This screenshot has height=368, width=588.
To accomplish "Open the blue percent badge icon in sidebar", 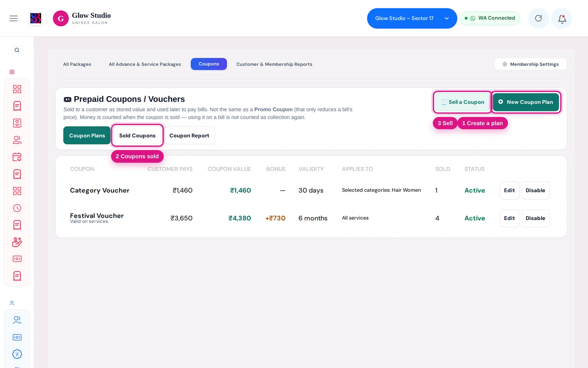I will [17, 354].
